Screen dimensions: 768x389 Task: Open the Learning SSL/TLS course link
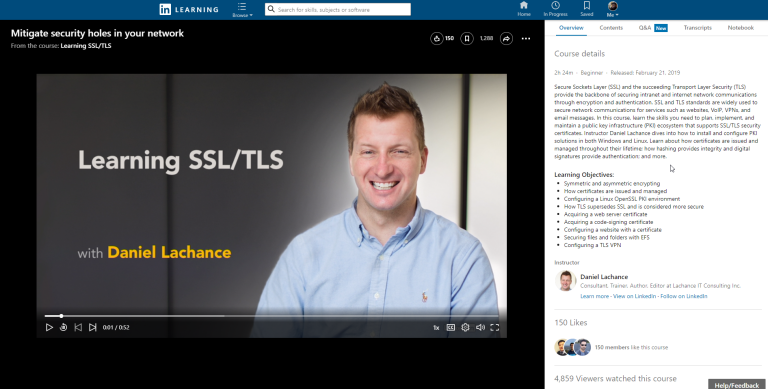click(86, 46)
